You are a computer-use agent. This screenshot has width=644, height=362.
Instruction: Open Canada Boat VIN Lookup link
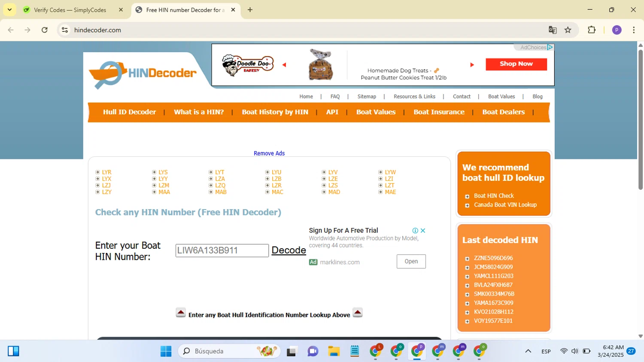click(x=505, y=205)
